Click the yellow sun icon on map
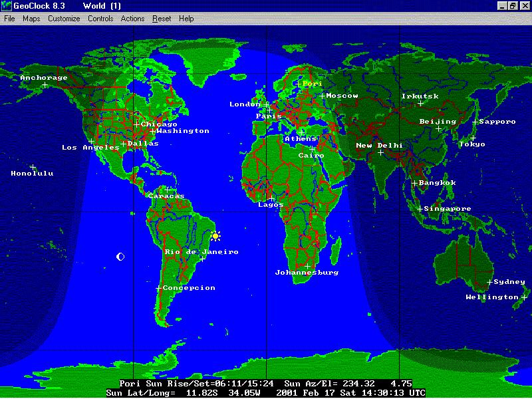Screen dimensions: 532x399 215,236
